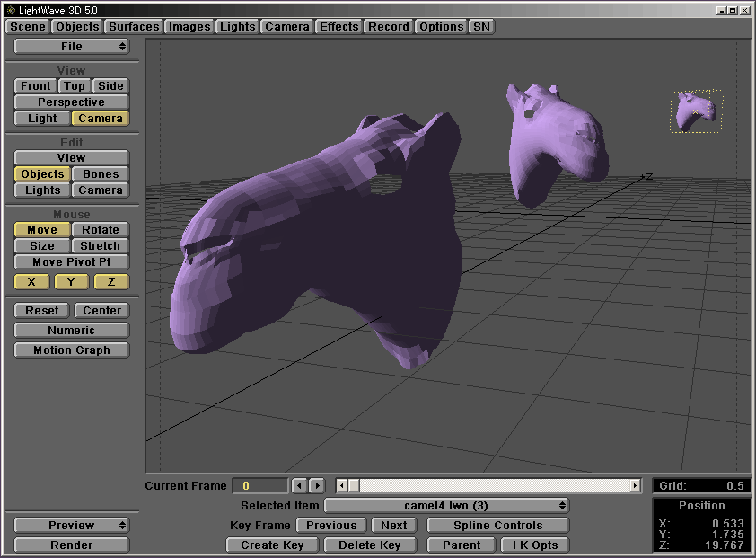
Task: Click the Create Key button
Action: [272, 545]
